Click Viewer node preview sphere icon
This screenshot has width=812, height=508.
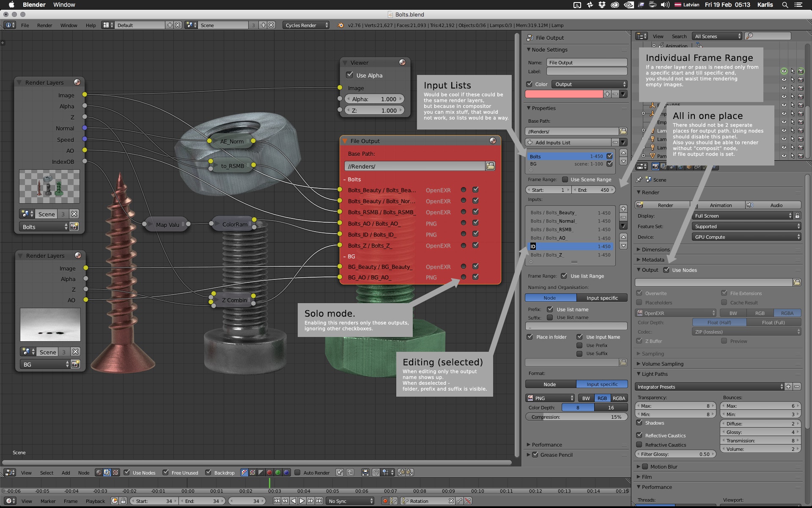(x=402, y=62)
